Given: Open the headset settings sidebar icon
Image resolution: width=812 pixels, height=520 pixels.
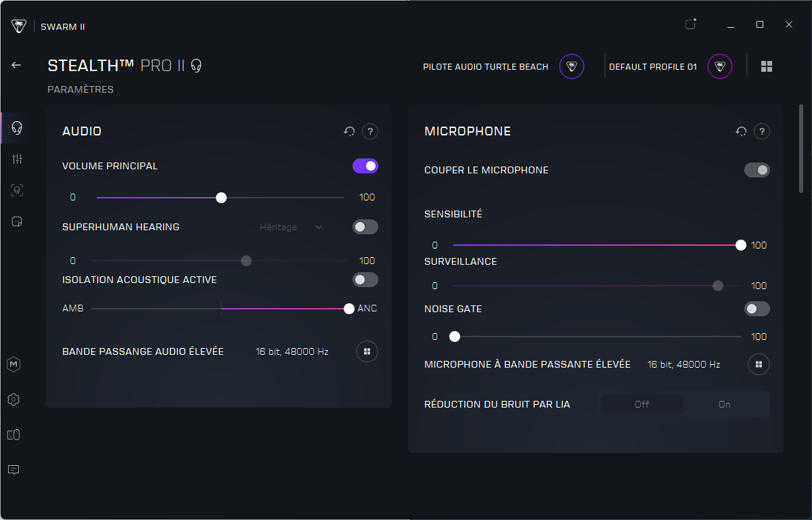Looking at the screenshot, I should 17,128.
